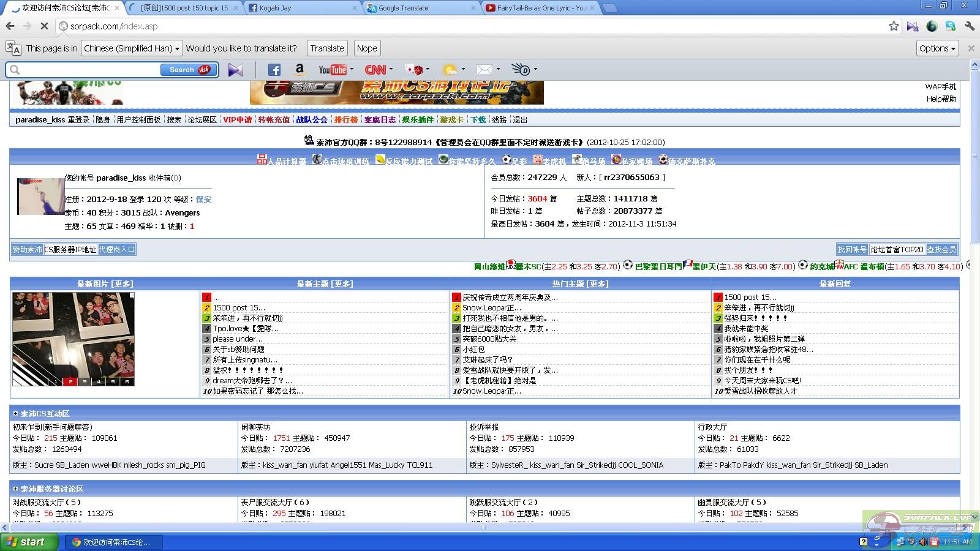Click the red dice games icon

414,70
